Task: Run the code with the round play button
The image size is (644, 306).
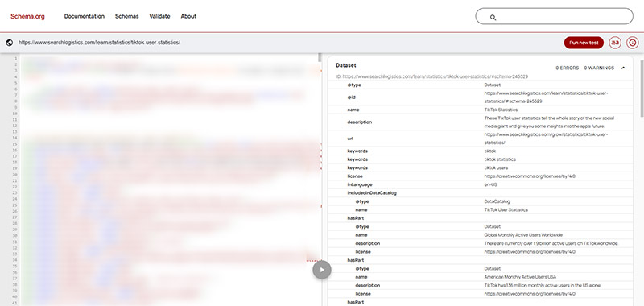Action: click(x=321, y=270)
